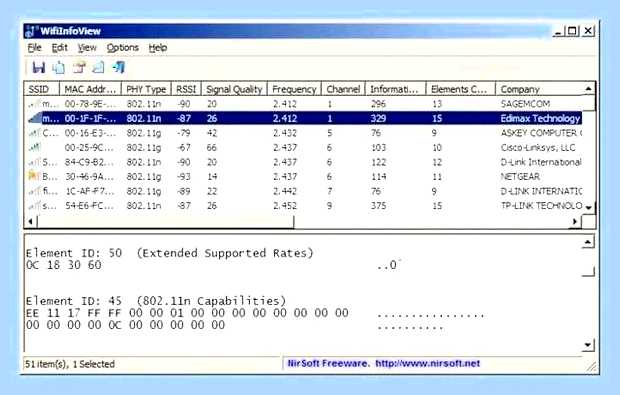Select the Edimax Technology company cell
This screenshot has width=620, height=395.
(540, 118)
